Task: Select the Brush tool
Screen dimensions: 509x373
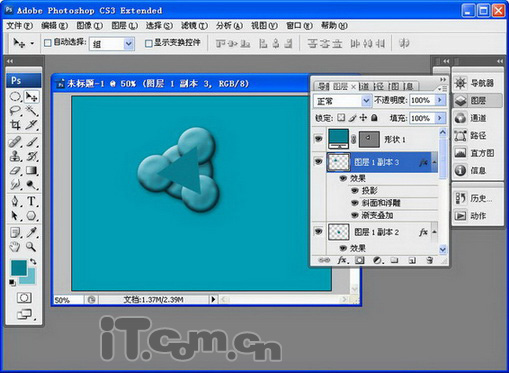Action: tap(32, 142)
